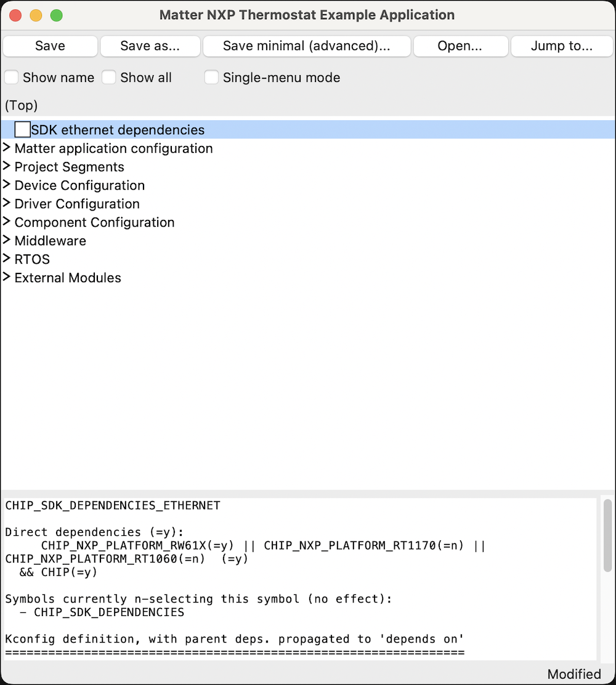Image resolution: width=616 pixels, height=685 pixels.
Task: Click Save minimal (advanced)...
Action: click(307, 46)
